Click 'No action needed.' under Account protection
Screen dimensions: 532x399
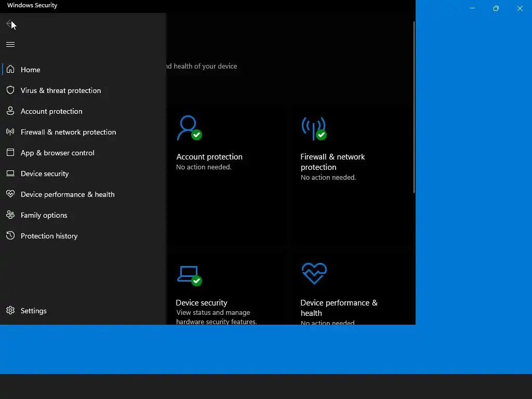[x=204, y=167]
